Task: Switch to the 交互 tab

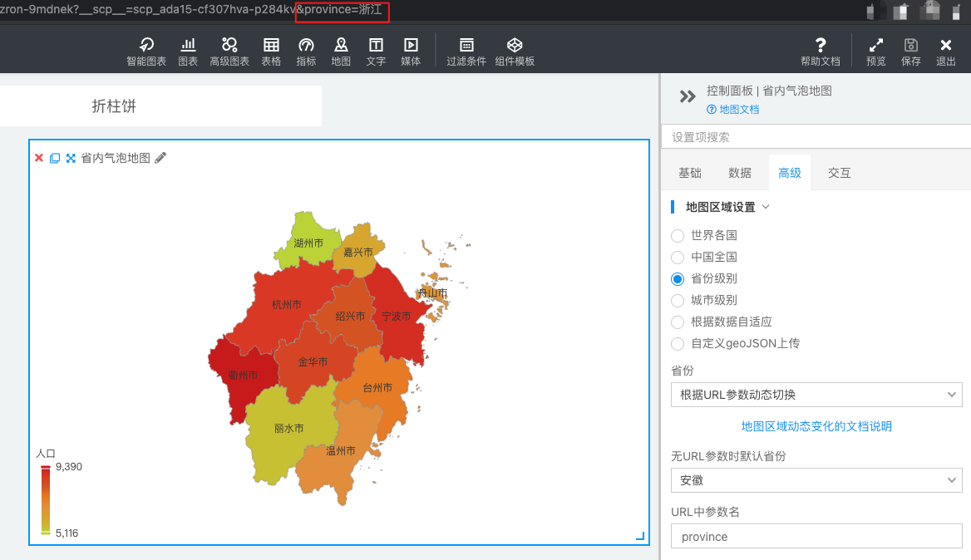Action: [839, 174]
